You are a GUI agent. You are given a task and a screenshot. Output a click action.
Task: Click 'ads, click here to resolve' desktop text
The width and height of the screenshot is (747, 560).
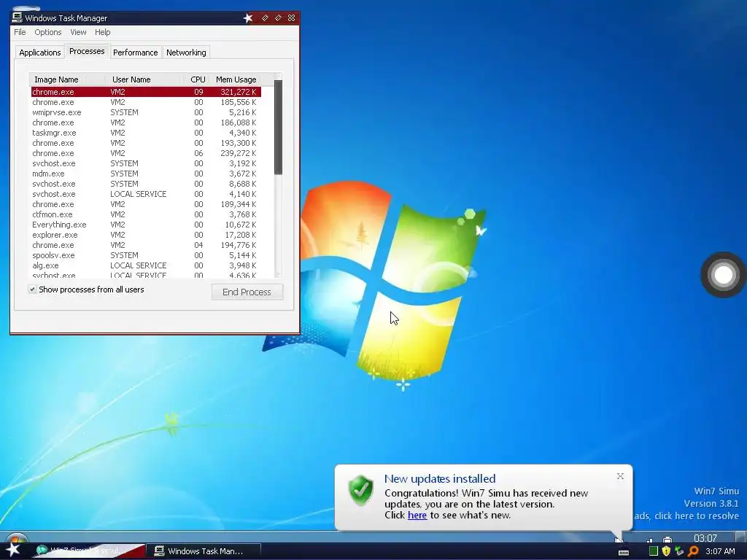click(686, 516)
